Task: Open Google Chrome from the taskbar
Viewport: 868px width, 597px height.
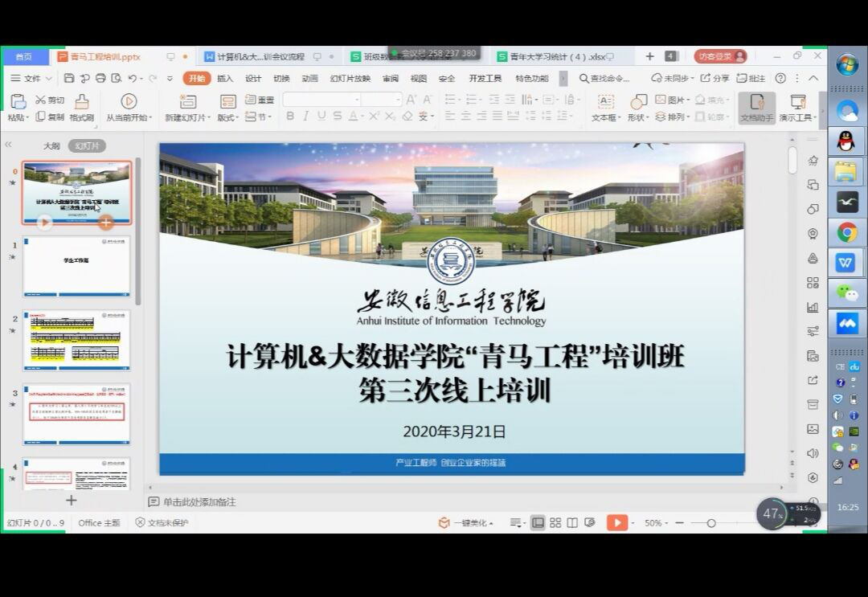Action: pos(847,233)
